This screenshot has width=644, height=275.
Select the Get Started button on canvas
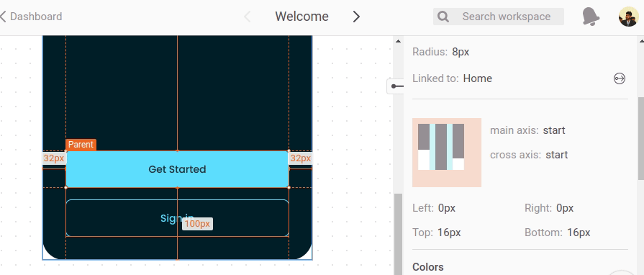(x=177, y=169)
